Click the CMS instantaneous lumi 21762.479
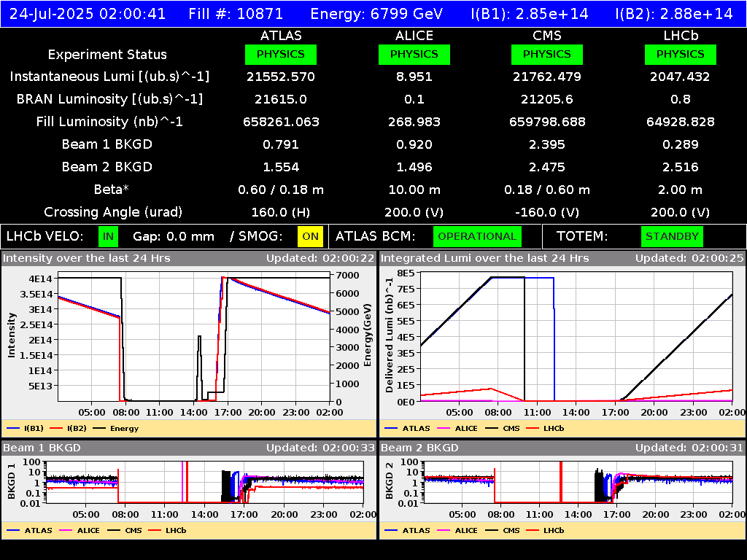This screenshot has width=747, height=560. pyautogui.click(x=547, y=77)
